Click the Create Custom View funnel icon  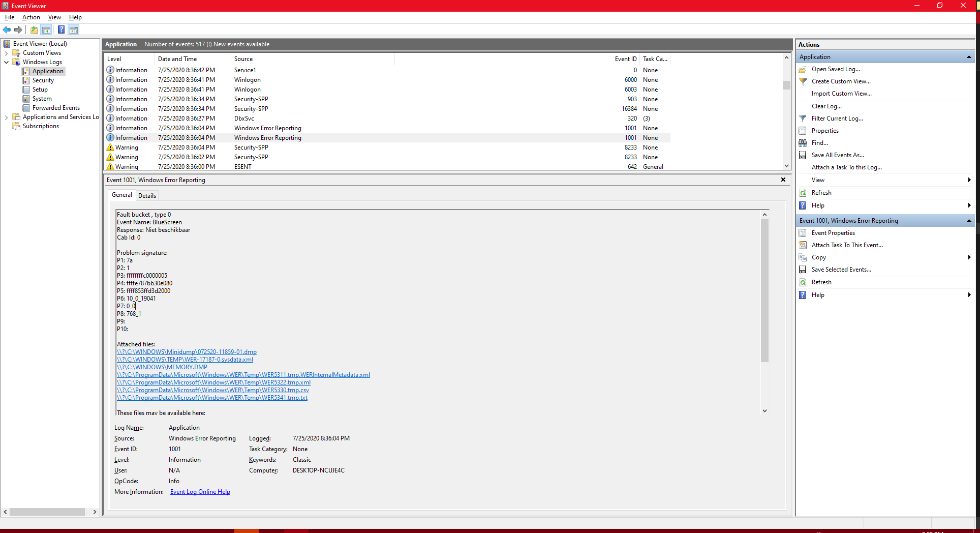tap(803, 81)
